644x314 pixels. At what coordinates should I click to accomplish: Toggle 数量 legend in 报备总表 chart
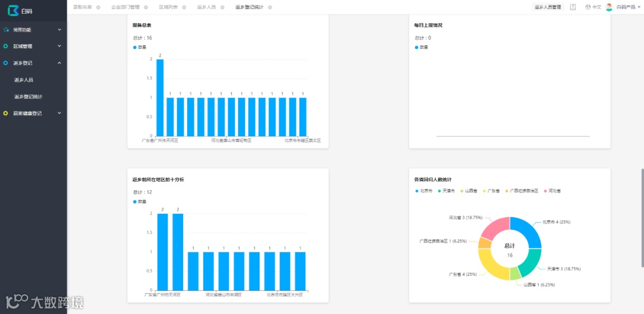[x=140, y=47]
